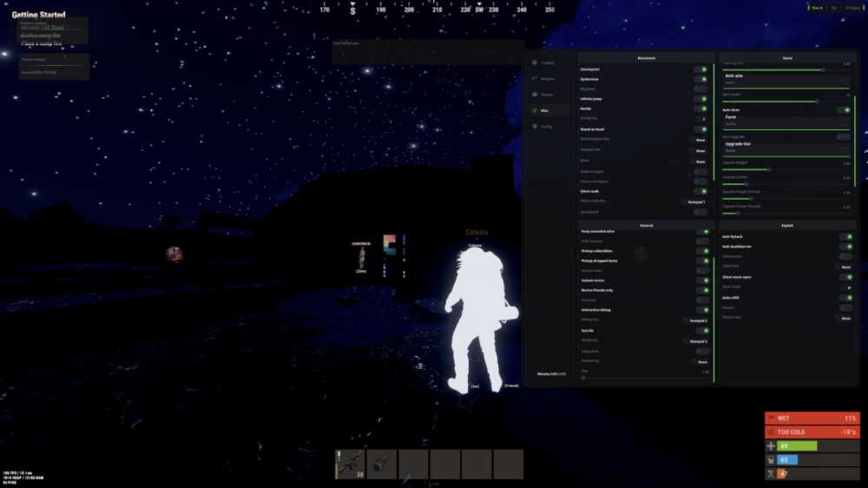Select the second hotbar slot item

(381, 465)
